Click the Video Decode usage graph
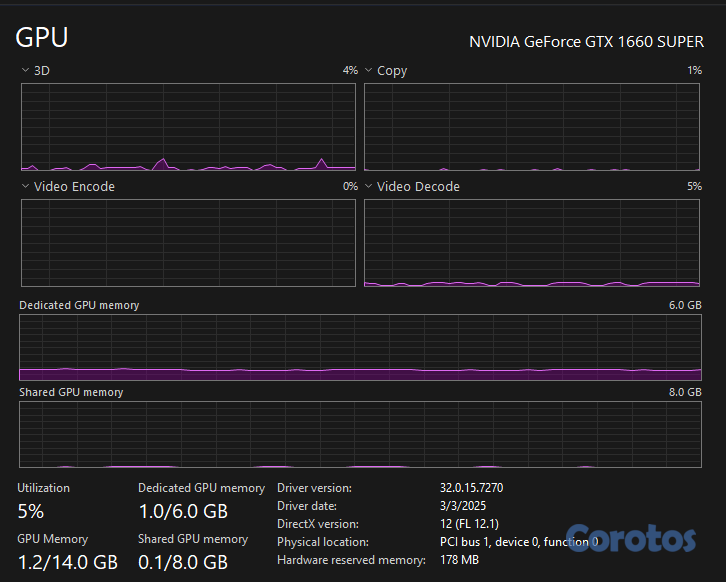Screen dimensions: 726x582 [x=532, y=243]
